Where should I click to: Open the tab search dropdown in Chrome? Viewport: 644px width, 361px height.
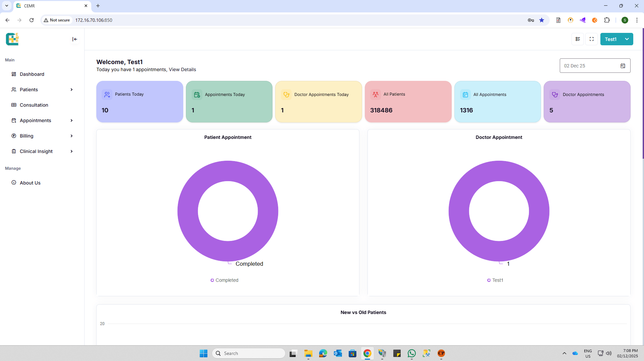click(x=6, y=6)
